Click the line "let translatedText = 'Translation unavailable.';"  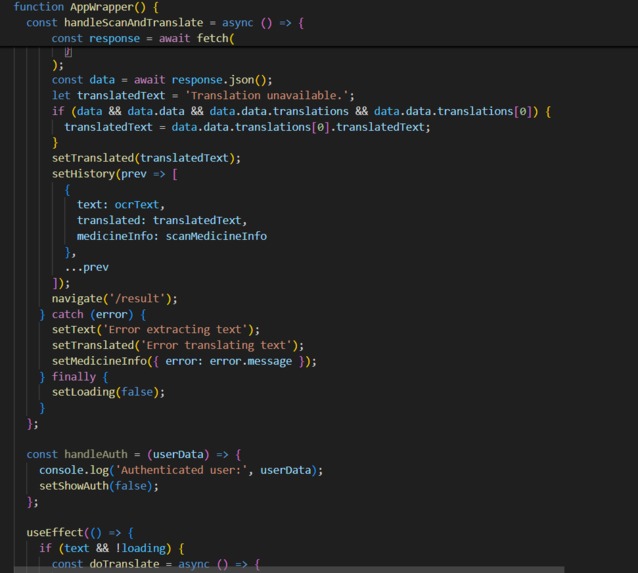(x=203, y=96)
